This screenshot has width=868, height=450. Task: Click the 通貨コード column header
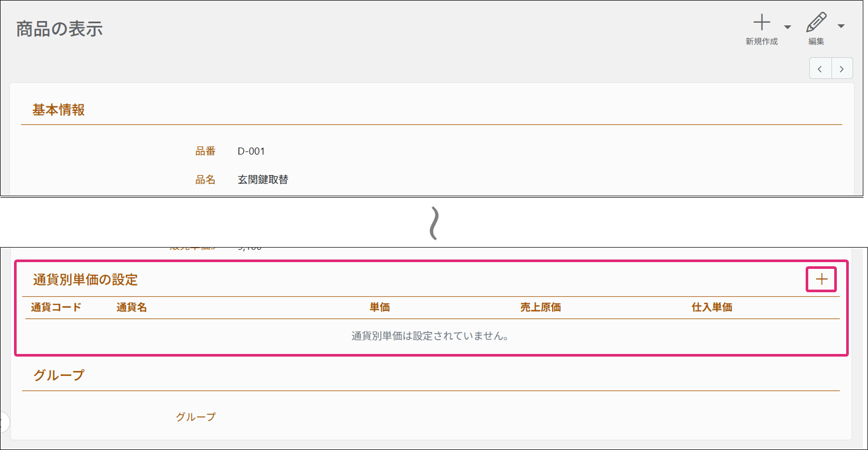(56, 307)
